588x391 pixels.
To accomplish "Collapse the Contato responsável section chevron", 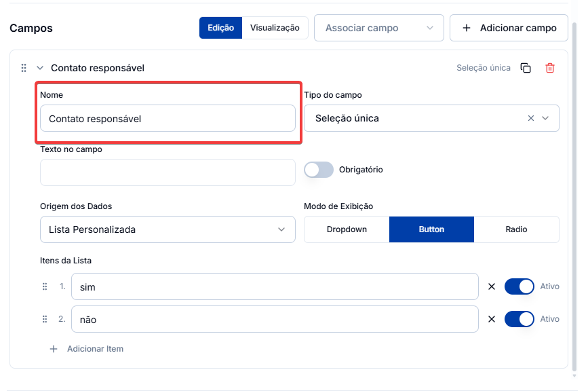I will click(x=40, y=68).
